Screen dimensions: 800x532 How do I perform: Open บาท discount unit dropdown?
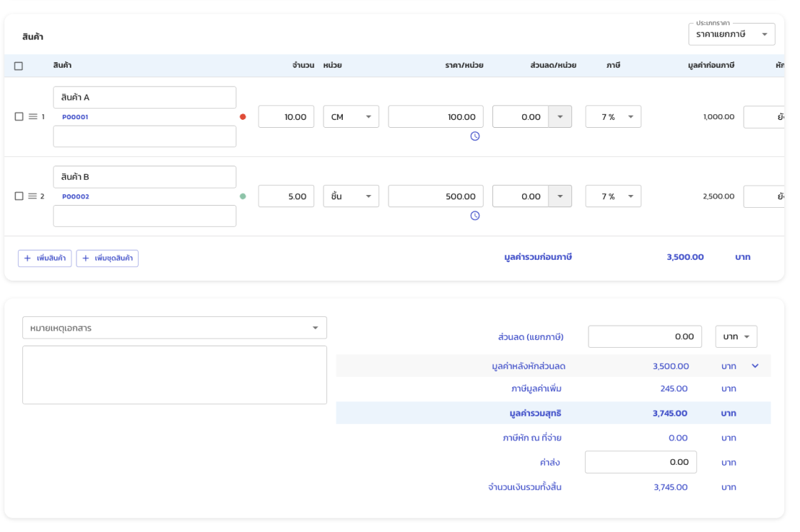point(736,336)
